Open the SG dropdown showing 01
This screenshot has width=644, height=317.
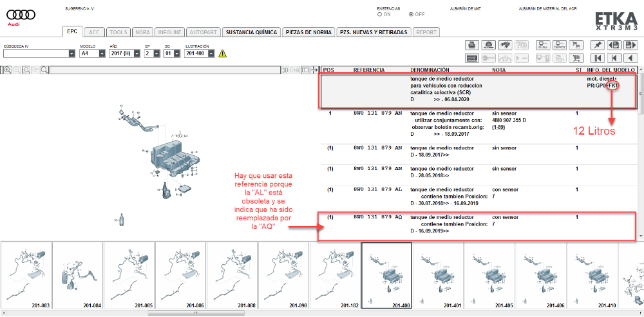coord(177,53)
